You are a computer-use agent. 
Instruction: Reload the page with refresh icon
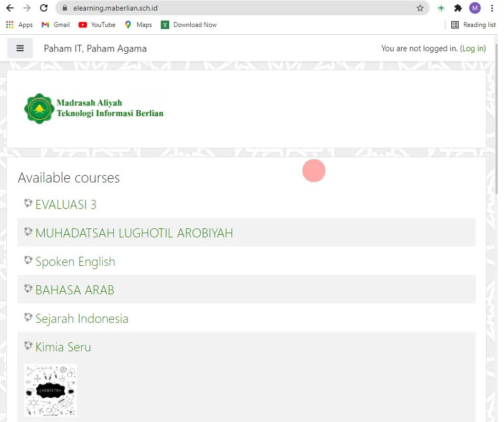[44, 8]
